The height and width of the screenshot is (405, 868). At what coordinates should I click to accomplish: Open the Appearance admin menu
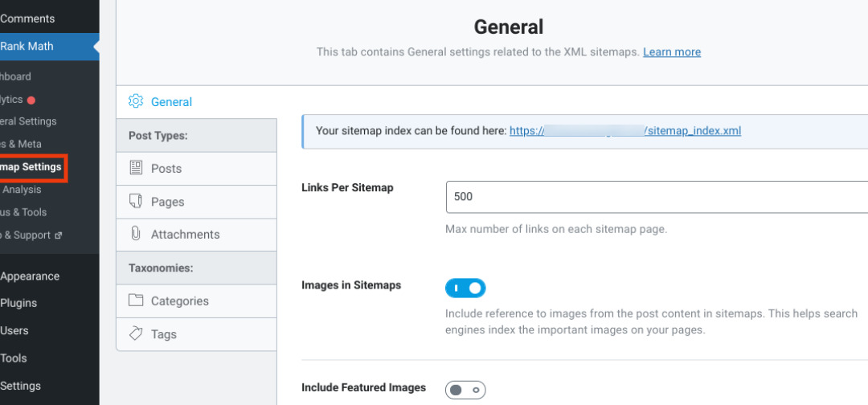coord(30,276)
